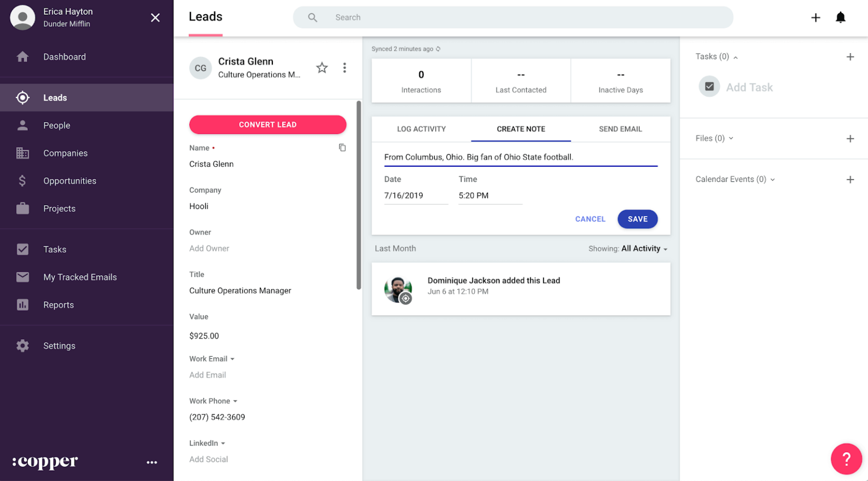The width and height of the screenshot is (868, 481).
Task: Open the 'Showing: All Activity' filter dropdown
Action: click(x=643, y=248)
